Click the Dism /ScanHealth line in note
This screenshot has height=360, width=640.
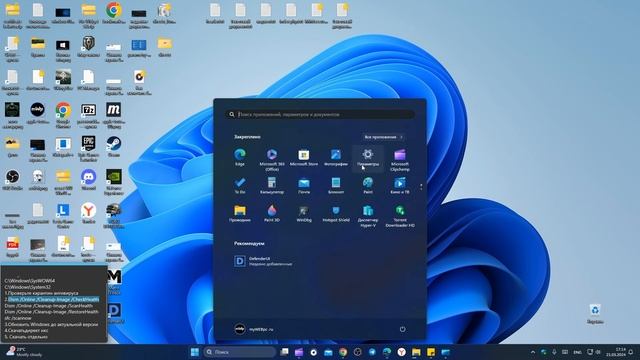(48, 305)
